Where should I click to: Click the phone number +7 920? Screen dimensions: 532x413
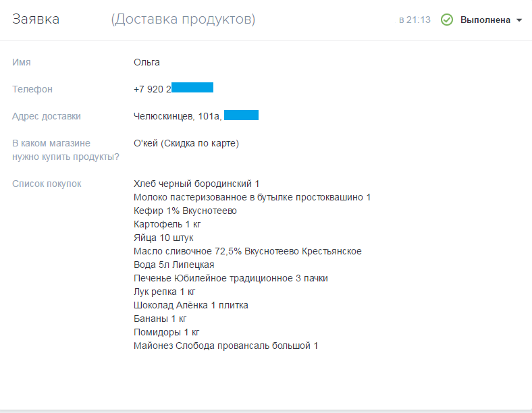click(x=152, y=89)
